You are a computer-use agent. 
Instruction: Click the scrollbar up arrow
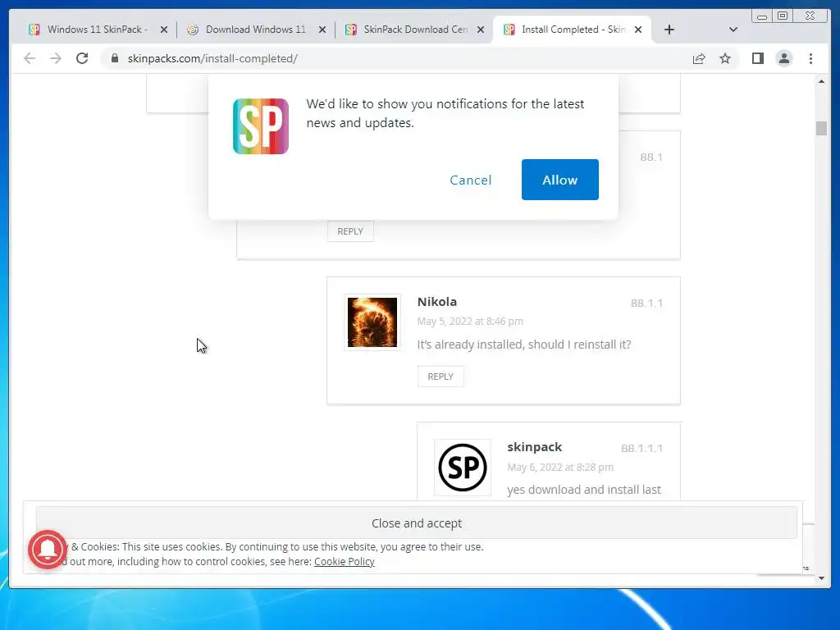click(x=821, y=81)
